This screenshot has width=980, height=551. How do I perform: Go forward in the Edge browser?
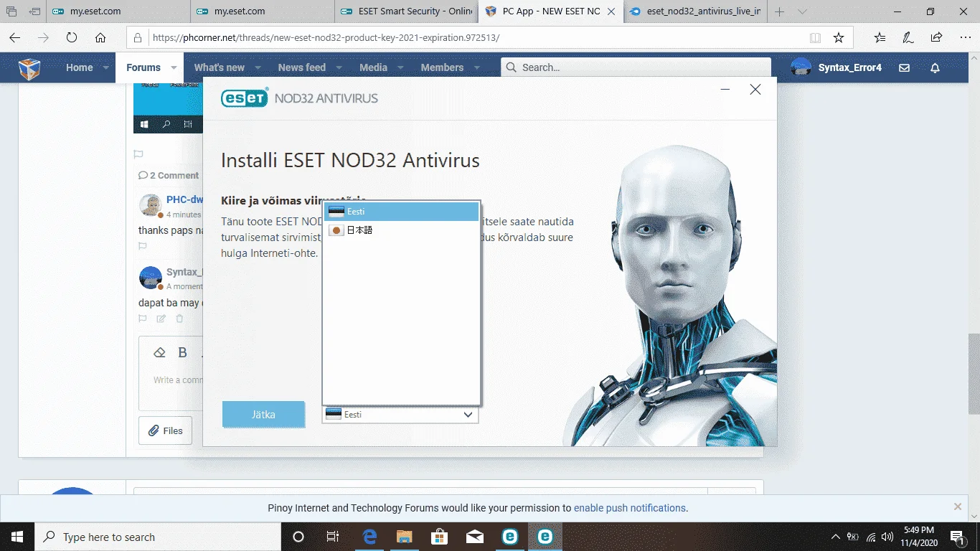(43, 38)
